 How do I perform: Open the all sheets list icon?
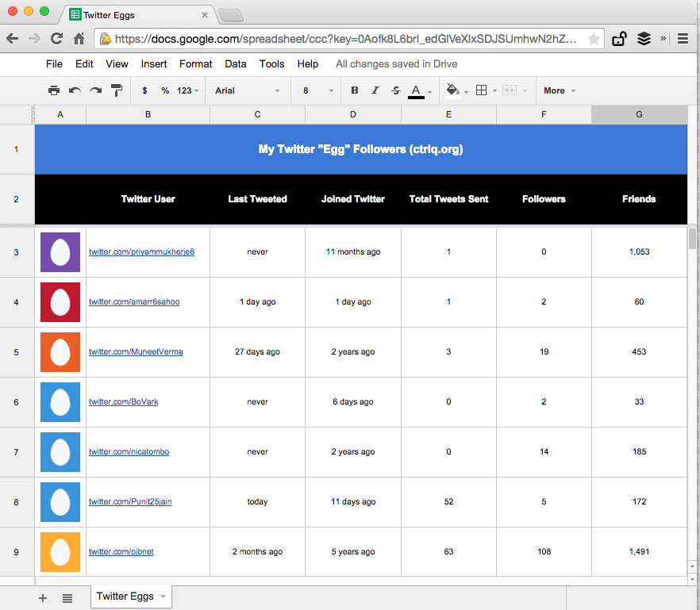tap(67, 598)
